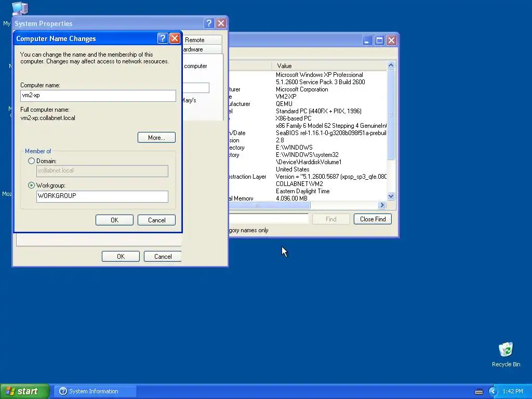532x399 pixels.
Task: Select the VM2-XP system name value
Action: [286, 96]
